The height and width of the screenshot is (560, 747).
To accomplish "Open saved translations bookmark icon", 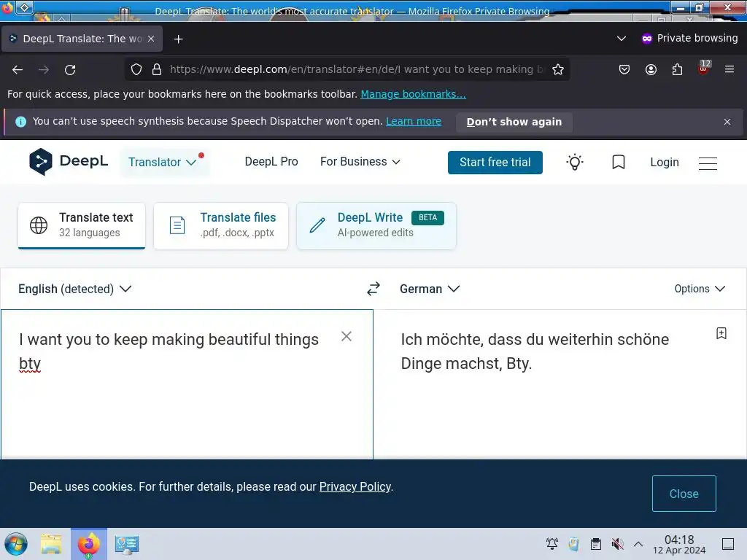I will 619,163.
